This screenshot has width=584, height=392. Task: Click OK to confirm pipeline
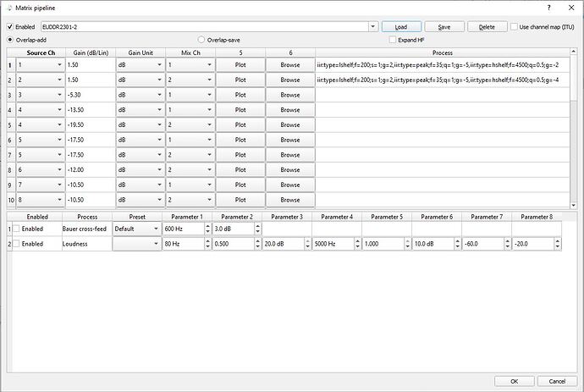pyautogui.click(x=515, y=381)
